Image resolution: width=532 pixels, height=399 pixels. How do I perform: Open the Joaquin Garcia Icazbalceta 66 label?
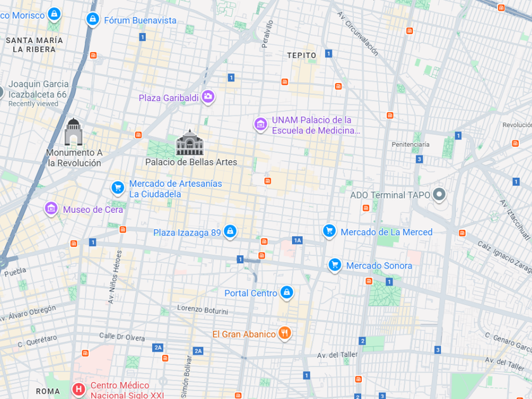pos(37,89)
